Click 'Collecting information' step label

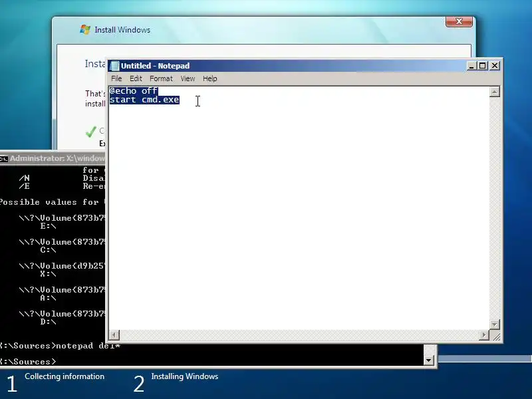(x=65, y=376)
